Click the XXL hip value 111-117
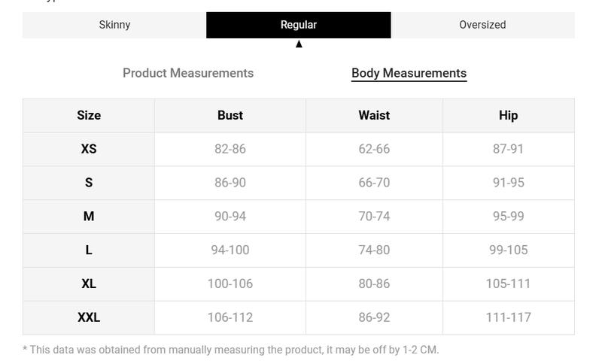The width and height of the screenshot is (602, 364). pyautogui.click(x=509, y=317)
